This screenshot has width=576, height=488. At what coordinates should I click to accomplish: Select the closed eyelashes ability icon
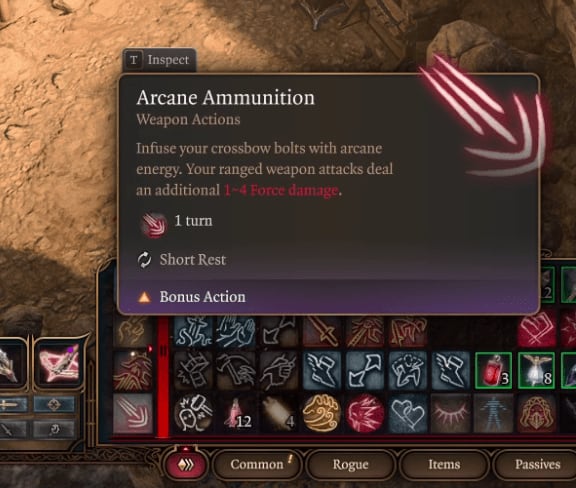pos(451,413)
